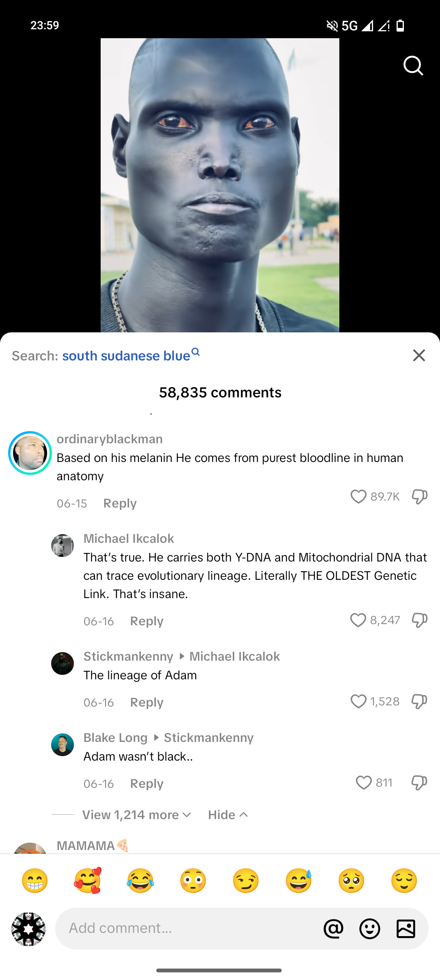Open the emoji picker smiley icon

370,928
